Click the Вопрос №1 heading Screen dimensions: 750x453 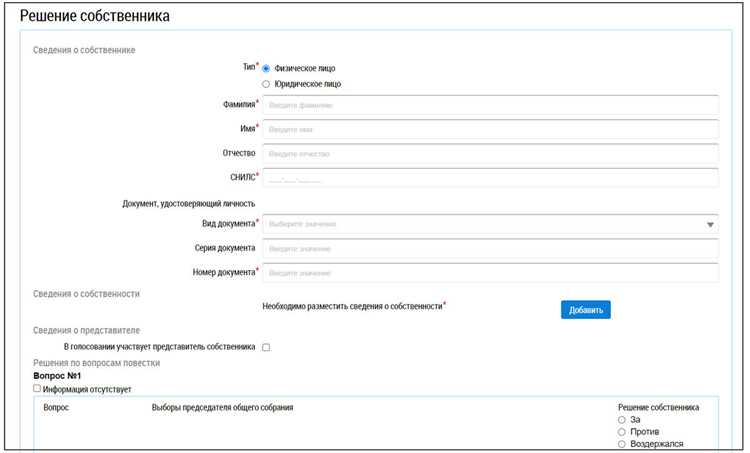point(57,376)
